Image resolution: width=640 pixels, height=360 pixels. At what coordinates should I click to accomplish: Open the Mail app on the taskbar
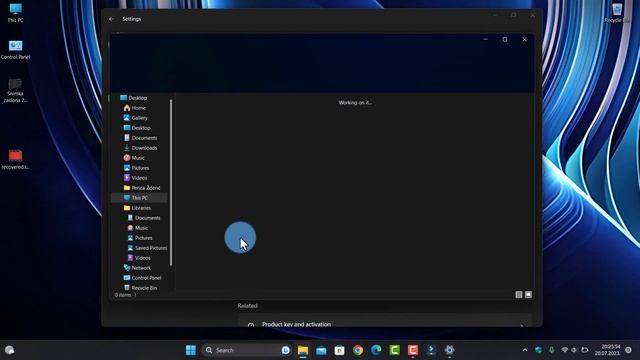tap(321, 350)
